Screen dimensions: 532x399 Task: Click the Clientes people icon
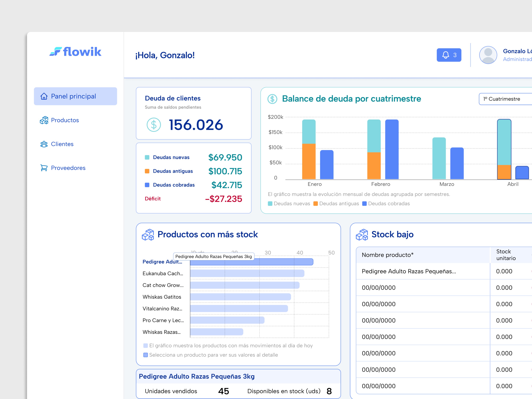click(x=44, y=144)
